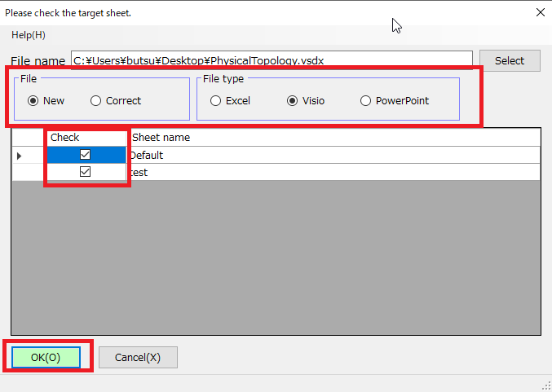Confirm with the OK(O) button

(x=46, y=358)
